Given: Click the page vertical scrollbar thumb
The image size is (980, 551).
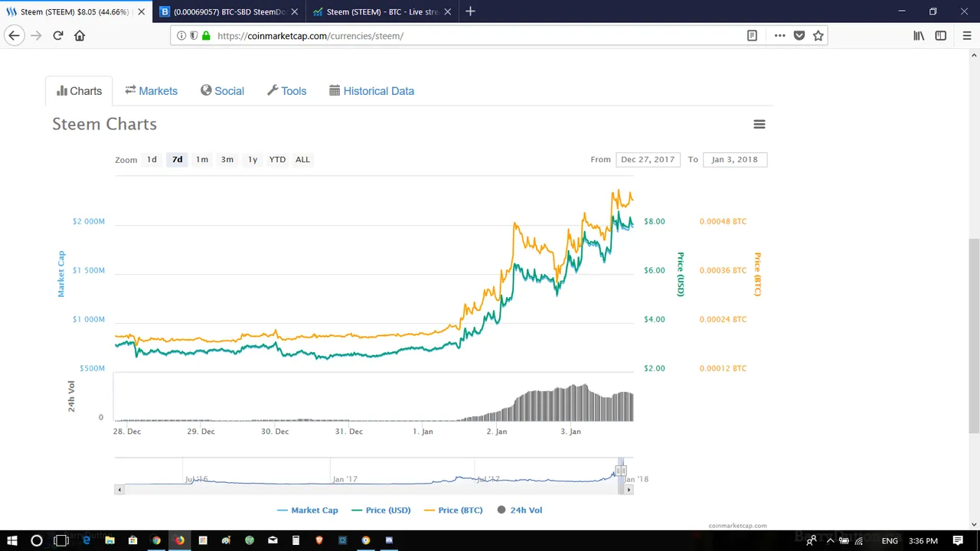Looking at the screenshot, I should (974, 335).
